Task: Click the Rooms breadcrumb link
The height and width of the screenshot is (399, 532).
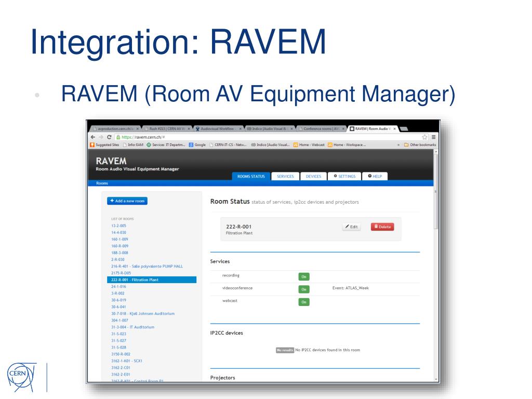Action: [102, 183]
